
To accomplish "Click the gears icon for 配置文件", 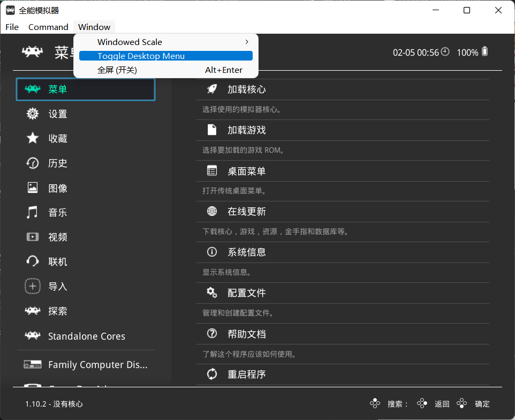I will click(212, 292).
